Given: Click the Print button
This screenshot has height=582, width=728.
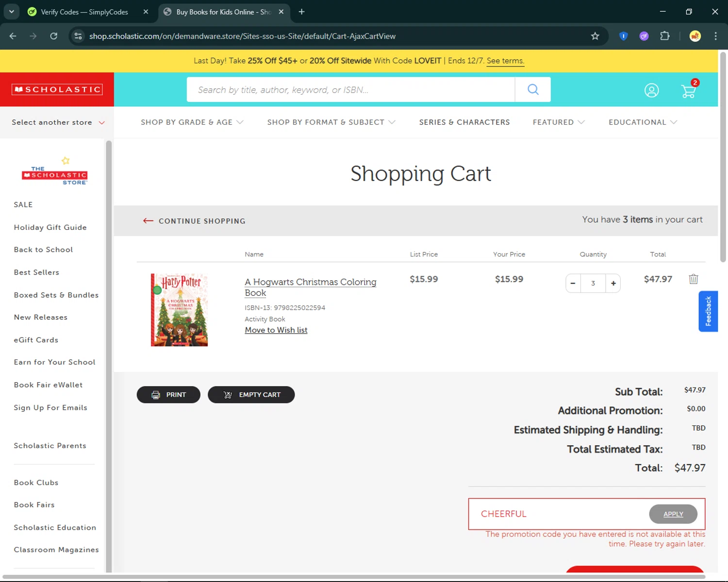Looking at the screenshot, I should tap(168, 395).
